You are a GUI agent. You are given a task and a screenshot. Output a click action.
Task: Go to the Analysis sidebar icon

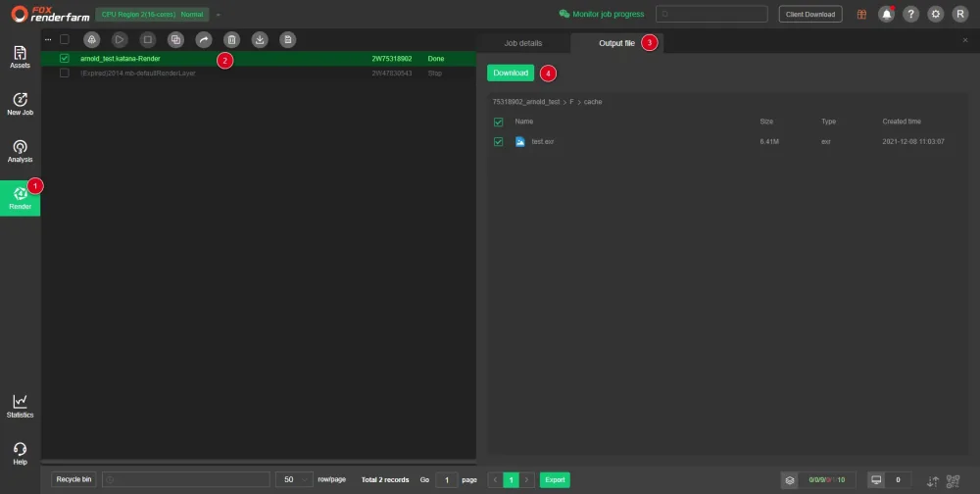[20, 151]
